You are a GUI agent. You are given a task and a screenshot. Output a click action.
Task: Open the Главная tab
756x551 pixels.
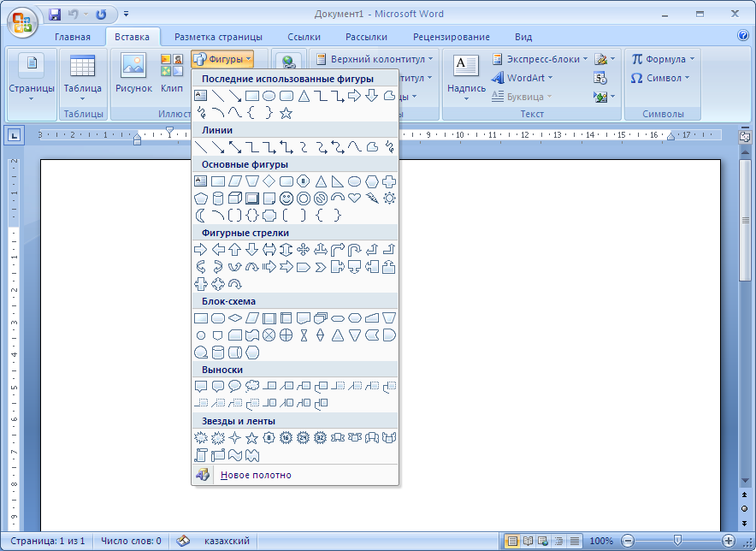tap(73, 37)
